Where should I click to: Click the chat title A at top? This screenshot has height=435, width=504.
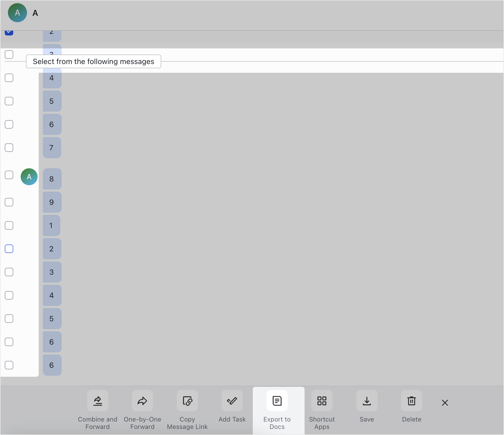click(x=35, y=13)
